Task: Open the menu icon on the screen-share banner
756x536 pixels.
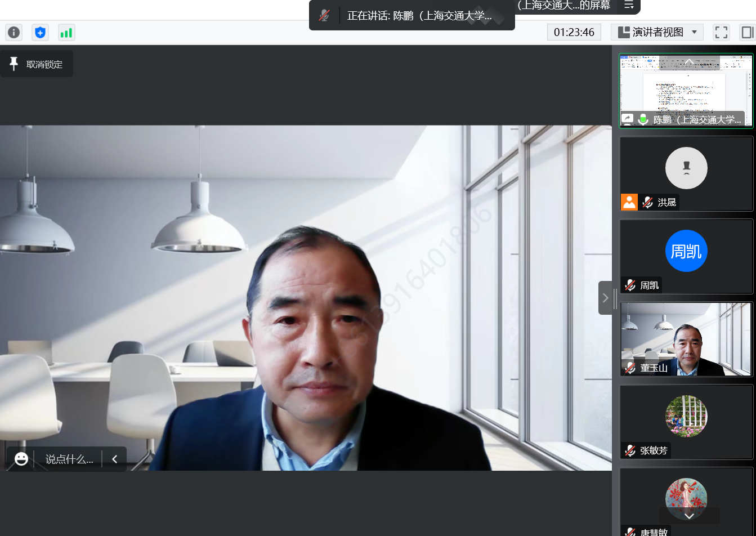Action: tap(629, 6)
